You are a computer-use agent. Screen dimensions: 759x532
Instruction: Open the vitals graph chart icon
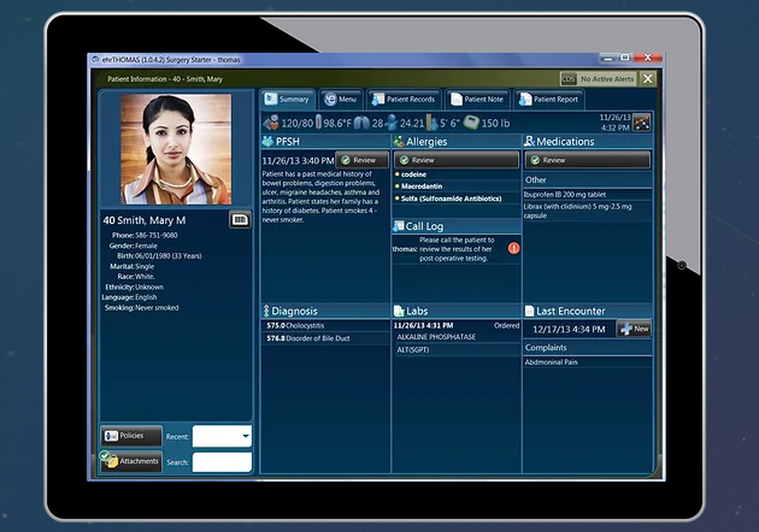(641, 122)
